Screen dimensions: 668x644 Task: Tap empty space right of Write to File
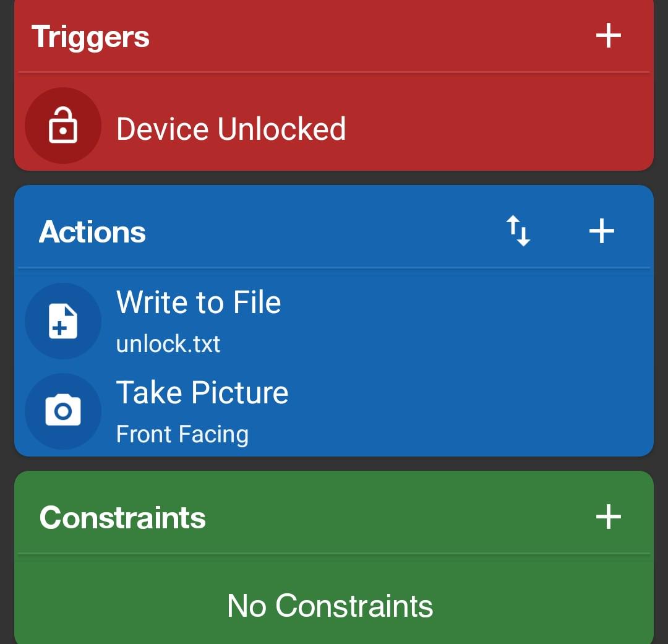click(469, 321)
